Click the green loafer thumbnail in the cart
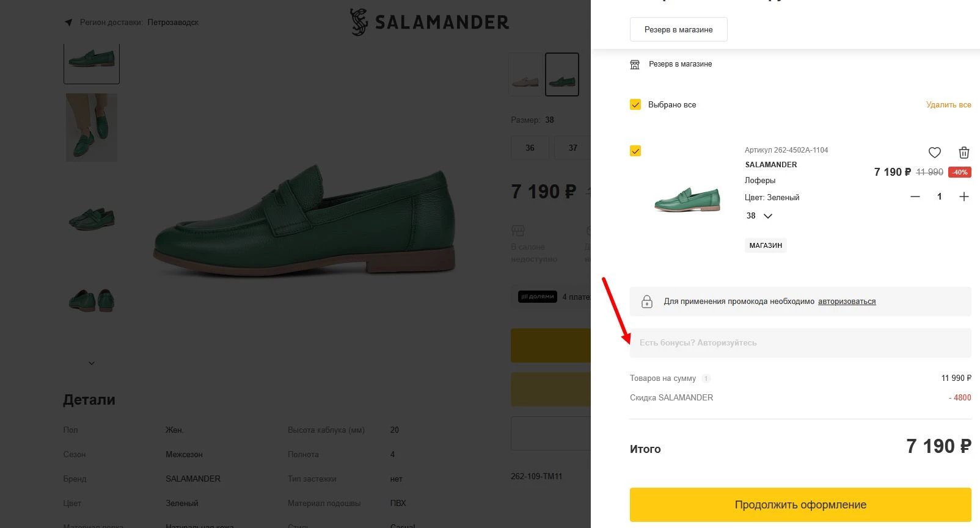Viewport: 980px width, 528px height. (x=686, y=198)
